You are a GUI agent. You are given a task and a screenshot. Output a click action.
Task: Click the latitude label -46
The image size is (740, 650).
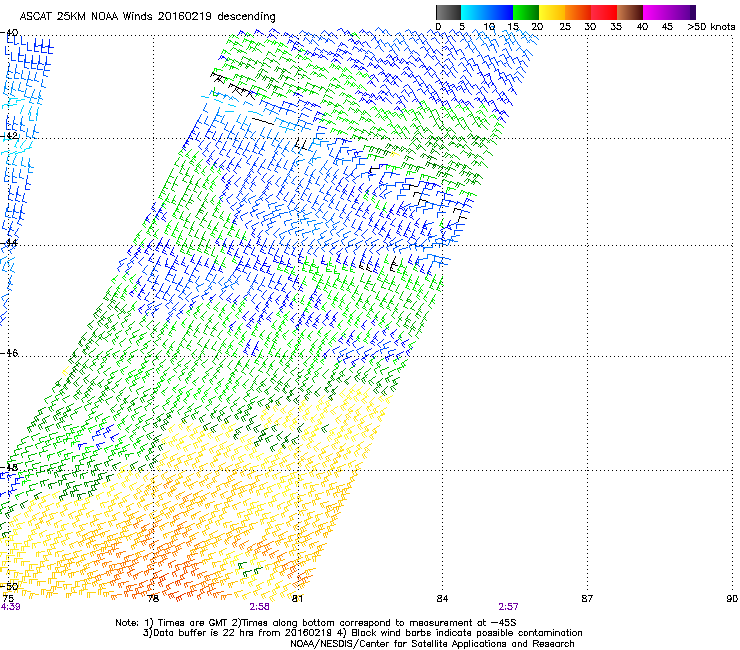pyautogui.click(x=9, y=353)
